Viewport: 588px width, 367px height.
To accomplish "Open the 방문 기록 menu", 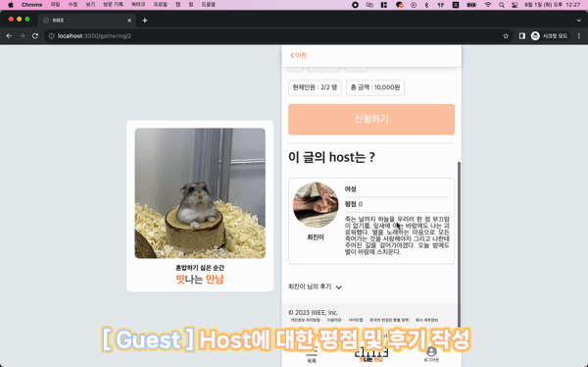I will coord(113,5).
